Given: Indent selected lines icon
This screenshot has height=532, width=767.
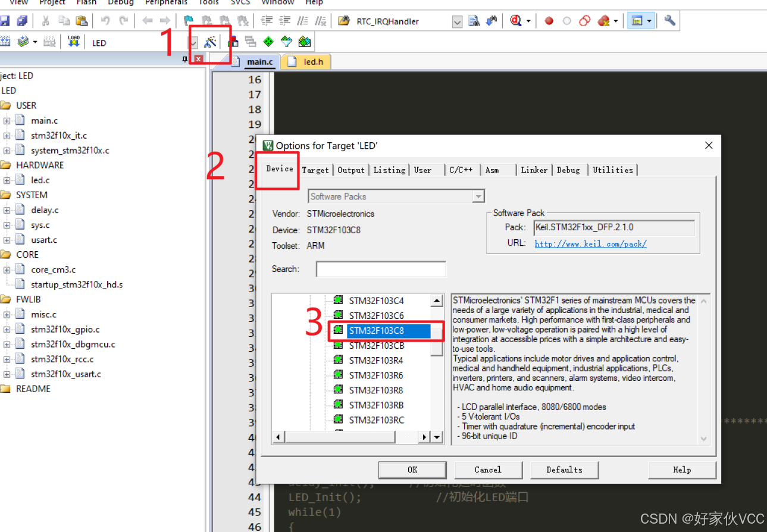Looking at the screenshot, I should coord(267,21).
